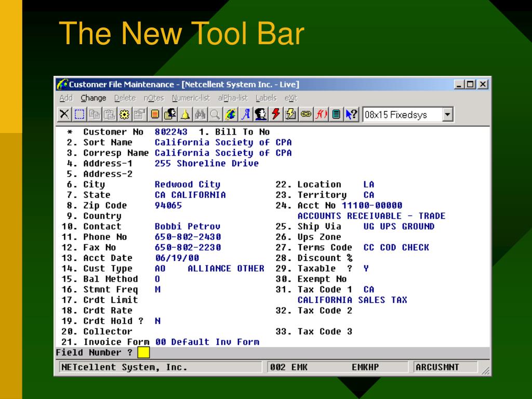The height and width of the screenshot is (399, 532).
Task: Open the Labels menu
Action: pyautogui.click(x=266, y=98)
